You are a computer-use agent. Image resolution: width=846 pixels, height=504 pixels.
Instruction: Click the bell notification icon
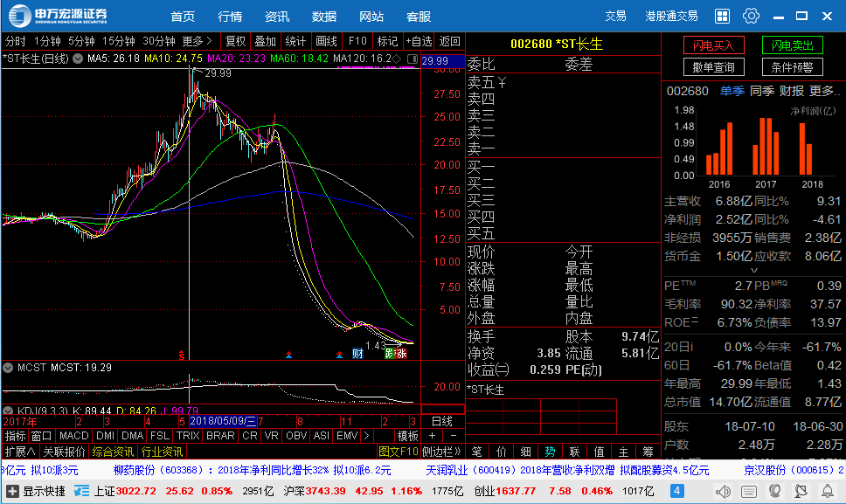pyautogui.click(x=827, y=491)
